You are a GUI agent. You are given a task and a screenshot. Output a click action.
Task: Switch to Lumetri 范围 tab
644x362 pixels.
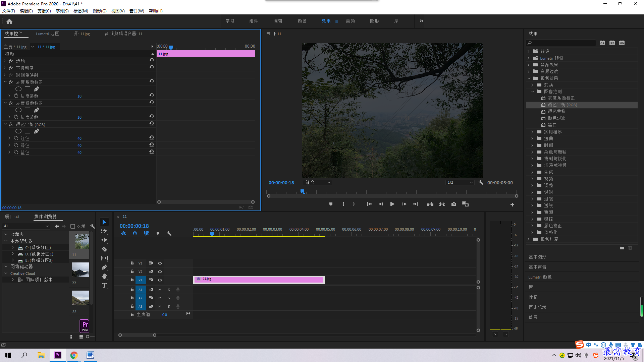48,34
